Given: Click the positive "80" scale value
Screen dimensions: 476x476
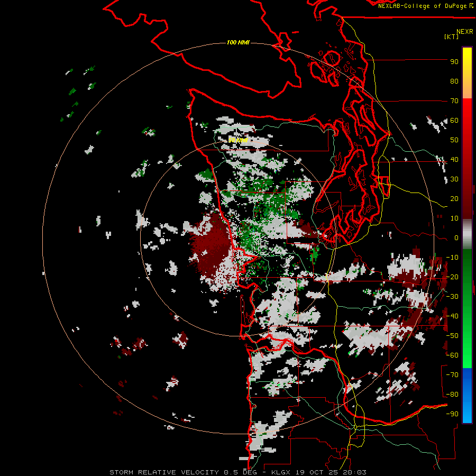Looking at the screenshot, I should pyautogui.click(x=454, y=81).
